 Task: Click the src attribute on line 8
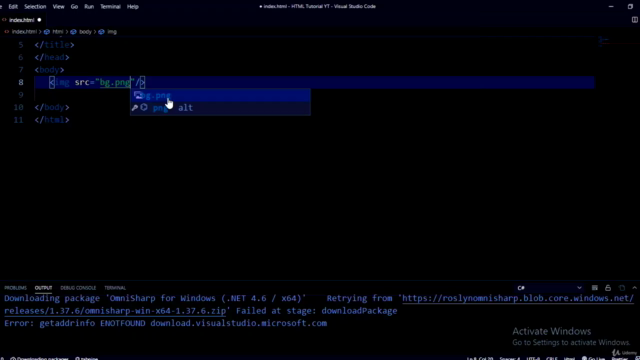(82, 82)
